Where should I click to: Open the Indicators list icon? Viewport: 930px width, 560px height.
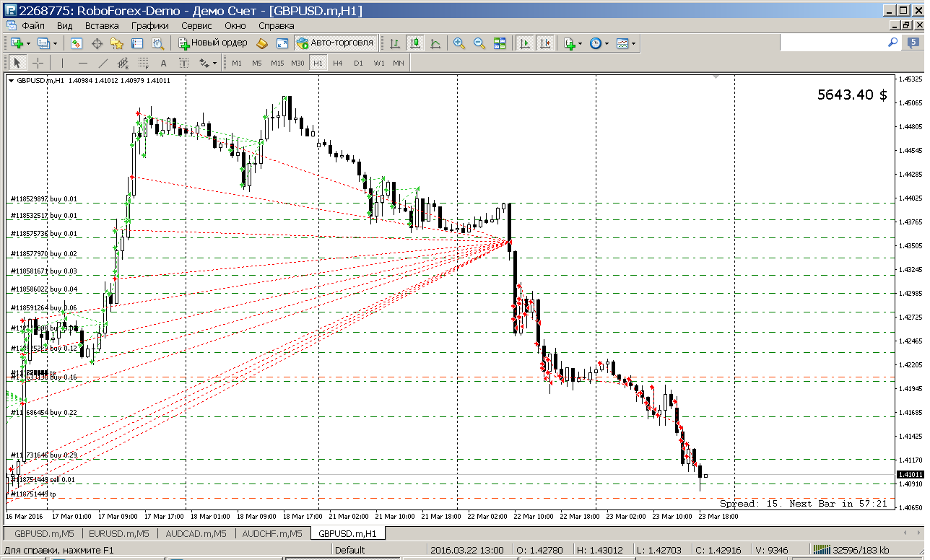coord(569,43)
